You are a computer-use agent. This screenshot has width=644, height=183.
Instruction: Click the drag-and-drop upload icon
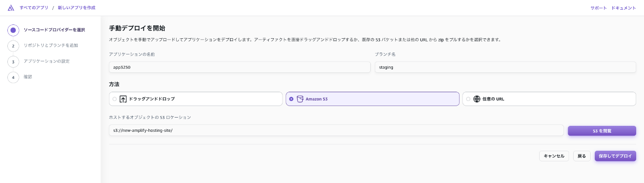[x=123, y=99]
